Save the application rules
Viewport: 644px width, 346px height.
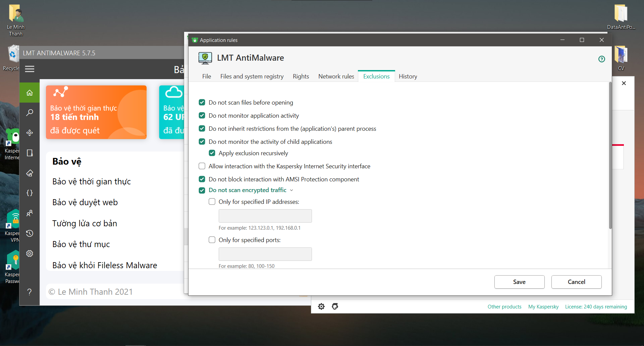(x=519, y=282)
